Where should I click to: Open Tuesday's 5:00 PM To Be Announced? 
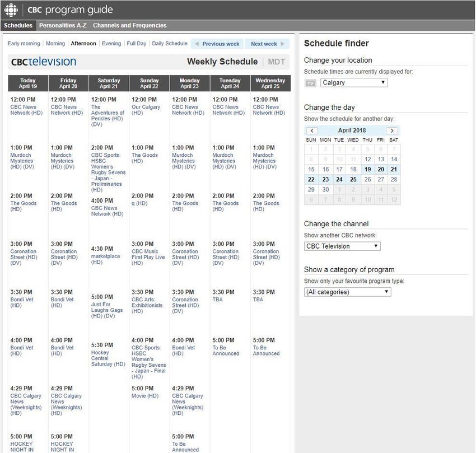pyautogui.click(x=226, y=351)
